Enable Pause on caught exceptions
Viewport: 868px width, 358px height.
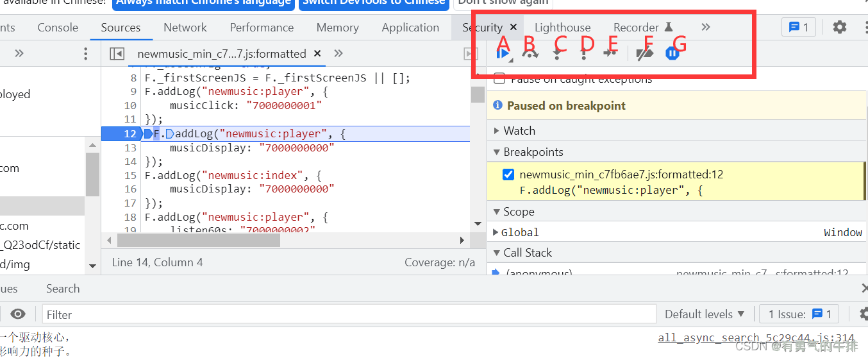(499, 79)
